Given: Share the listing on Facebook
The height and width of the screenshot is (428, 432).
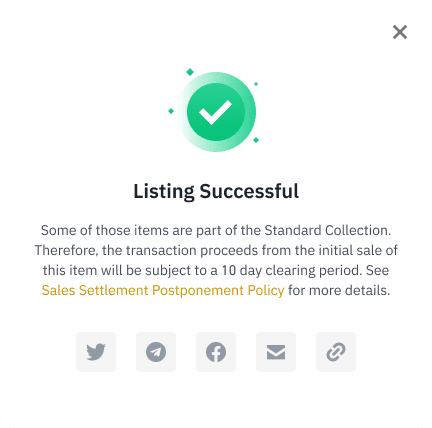Looking at the screenshot, I should click(x=216, y=352).
